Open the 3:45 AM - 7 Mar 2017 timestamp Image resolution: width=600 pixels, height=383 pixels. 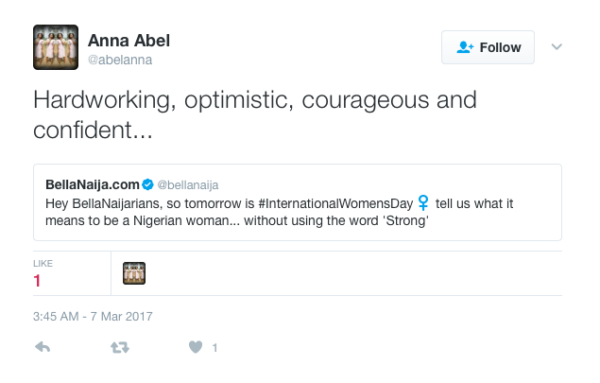(93, 316)
